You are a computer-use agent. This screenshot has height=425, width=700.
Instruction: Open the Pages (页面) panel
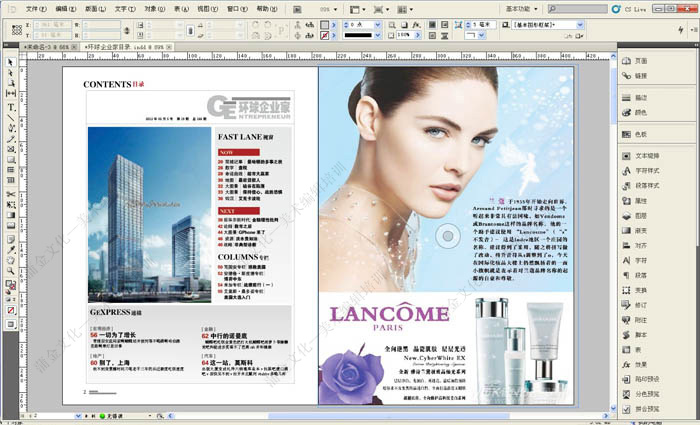point(634,61)
